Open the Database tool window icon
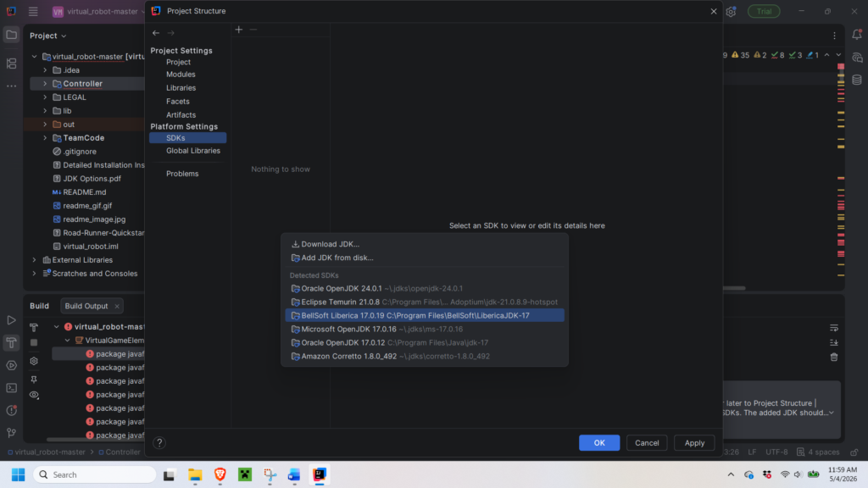This screenshot has width=868, height=488. [x=857, y=80]
